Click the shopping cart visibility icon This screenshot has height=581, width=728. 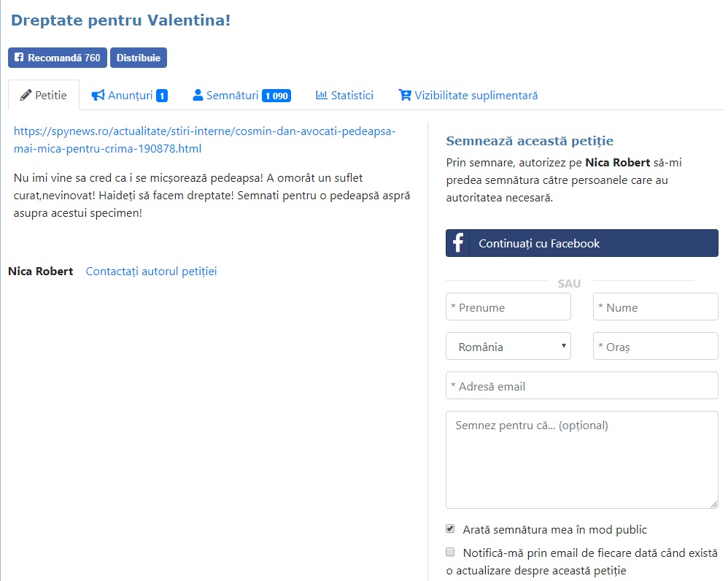[404, 96]
